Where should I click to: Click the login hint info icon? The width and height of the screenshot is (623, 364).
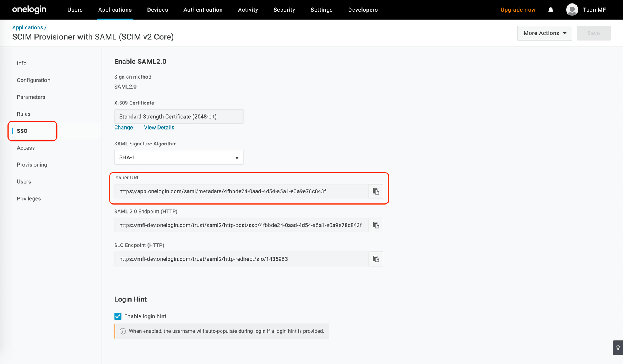[123, 331]
